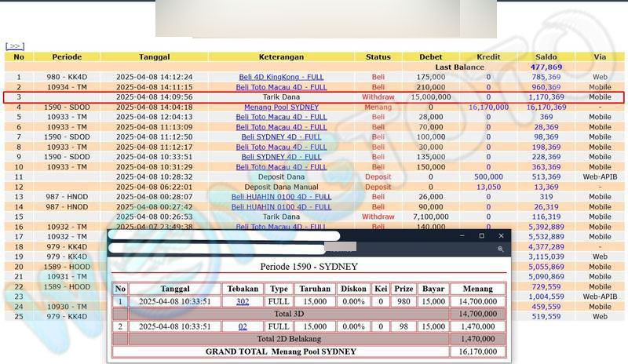Click the Last Balance 477,869 amount
This screenshot has width=628, height=364.
546,67
